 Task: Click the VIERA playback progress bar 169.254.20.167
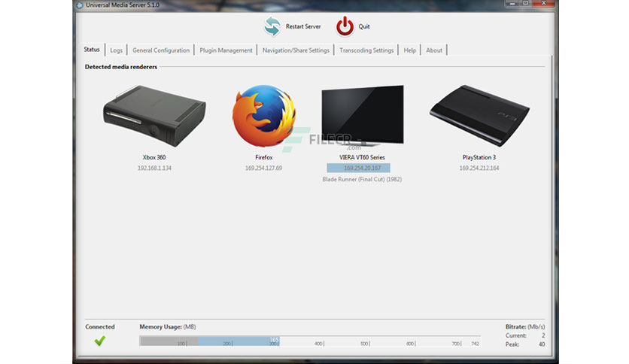[358, 168]
